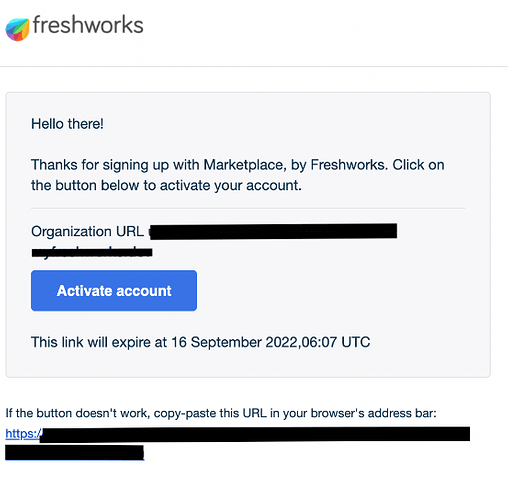Select the Hello there! greeting text
The image size is (508, 500).
[67, 124]
